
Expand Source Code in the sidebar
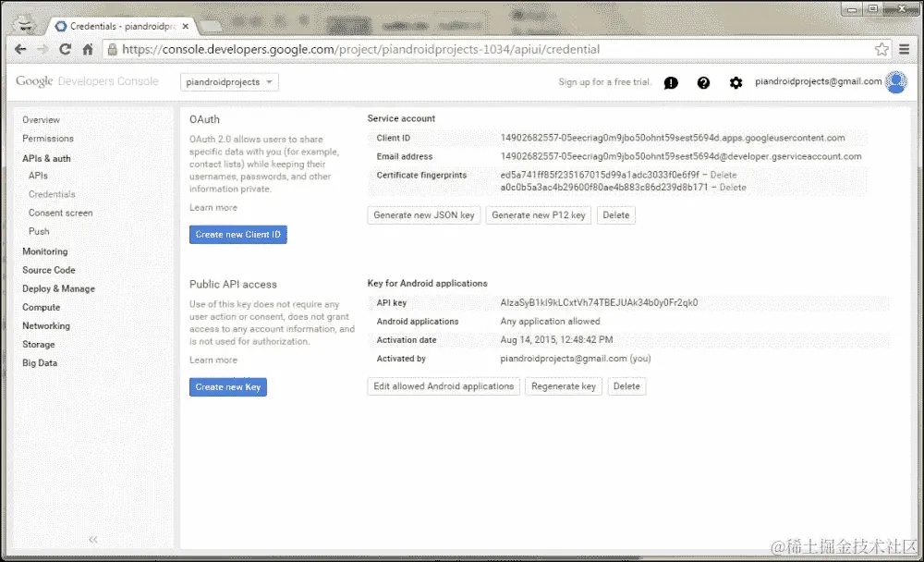click(49, 270)
